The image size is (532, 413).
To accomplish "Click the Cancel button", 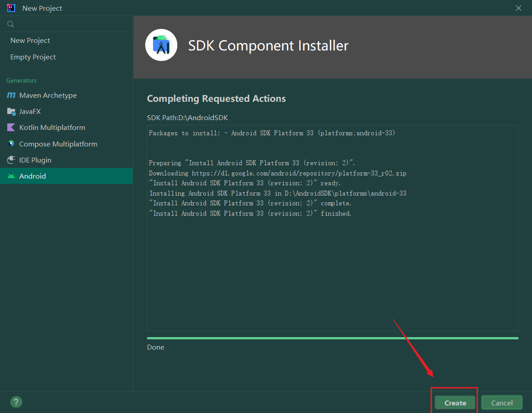I will tap(502, 403).
